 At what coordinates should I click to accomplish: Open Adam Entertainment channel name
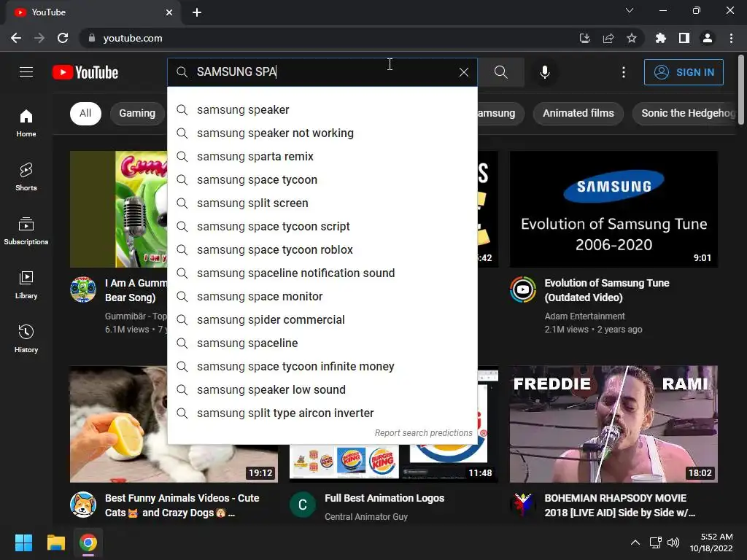(584, 316)
